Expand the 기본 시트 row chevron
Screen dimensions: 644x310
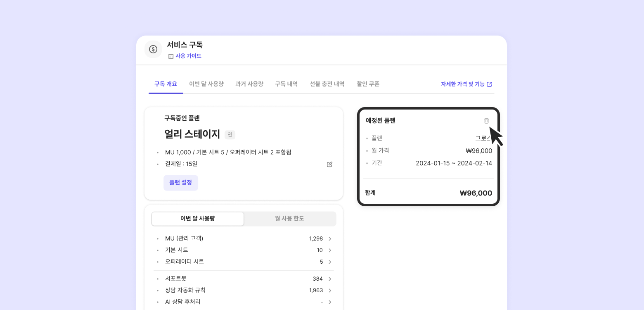[x=330, y=250]
